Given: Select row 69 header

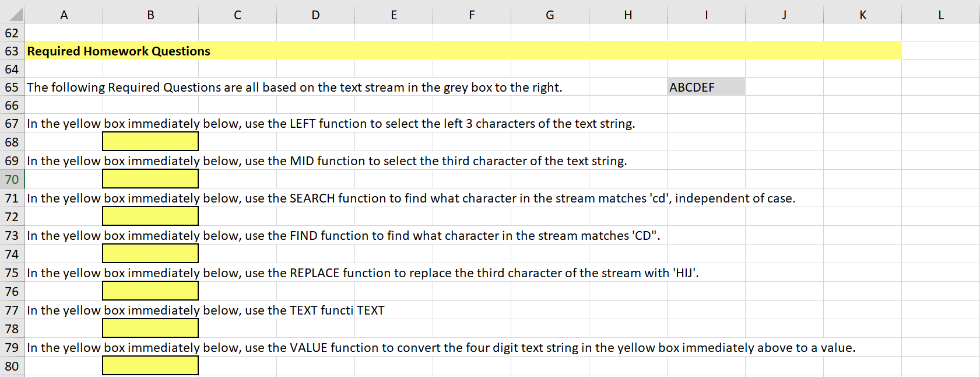Looking at the screenshot, I should (x=12, y=160).
